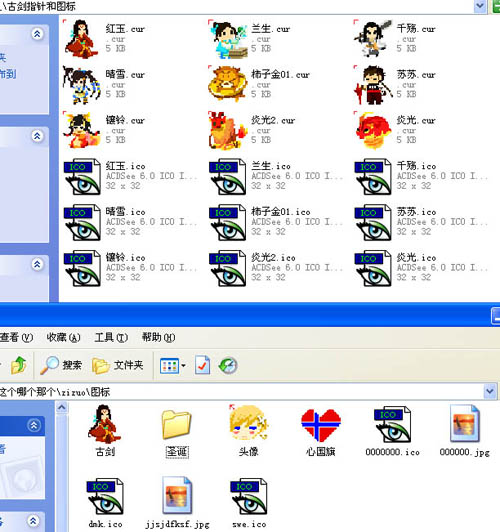500x532 pixels.
Task: Select the 000000.jpg image file
Action: point(464,431)
